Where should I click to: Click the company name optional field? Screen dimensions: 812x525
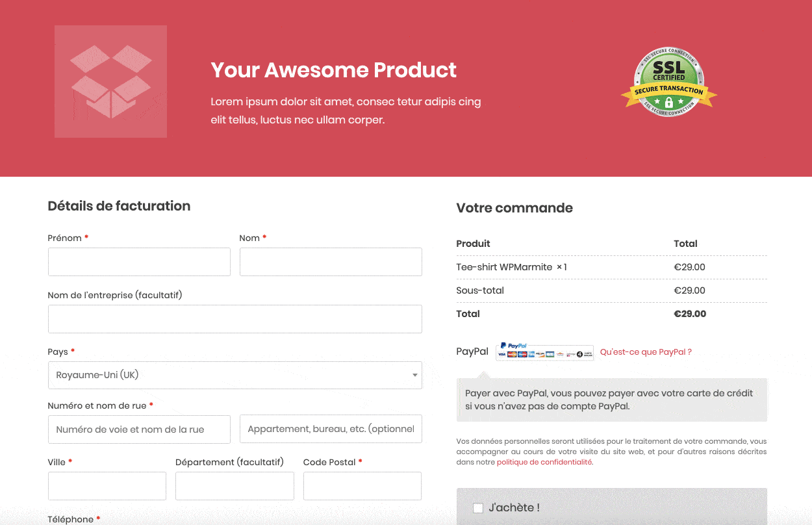(x=235, y=319)
